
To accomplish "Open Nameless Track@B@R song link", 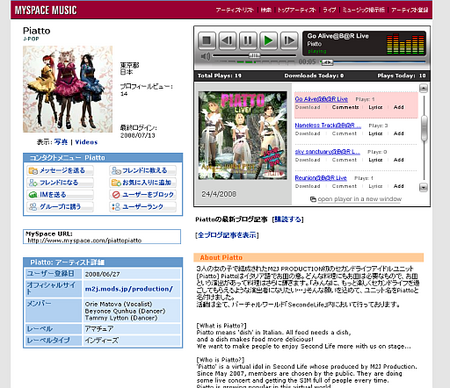I will [x=328, y=125].
